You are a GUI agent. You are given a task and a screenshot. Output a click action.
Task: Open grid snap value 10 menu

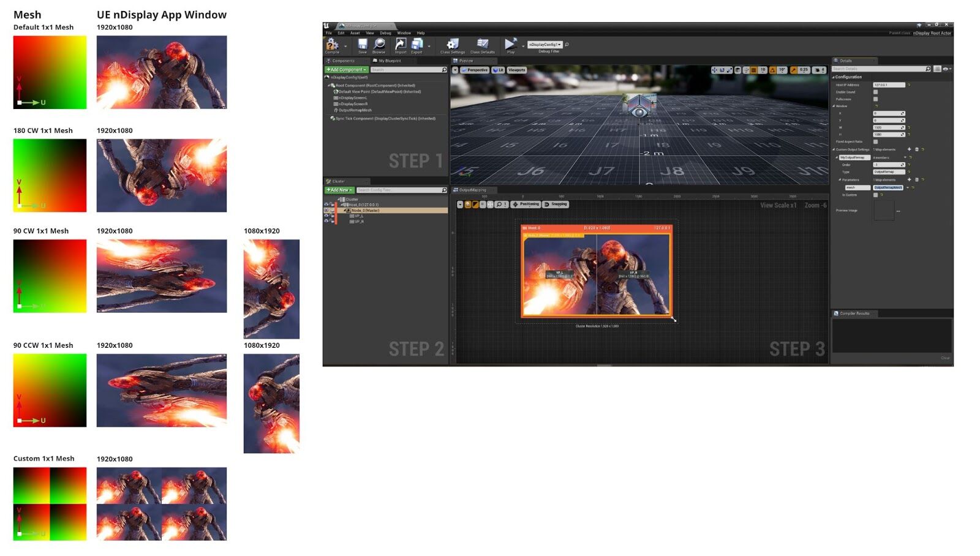[x=763, y=70]
